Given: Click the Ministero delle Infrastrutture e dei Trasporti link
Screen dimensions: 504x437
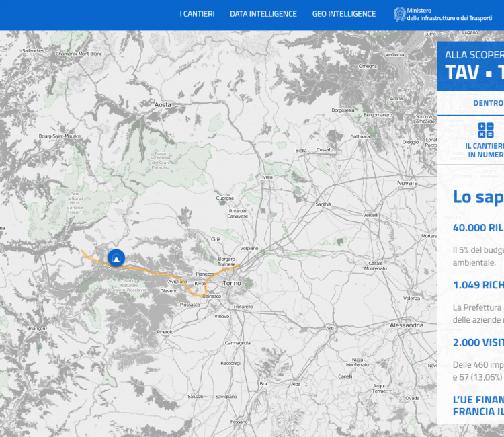Looking at the screenshot, I should (x=450, y=15).
